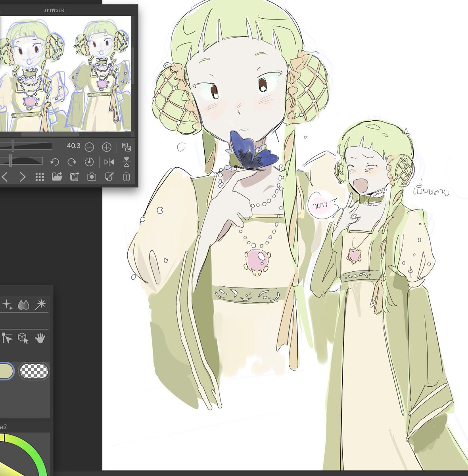The width and height of the screenshot is (468, 476).
Task: Click Sub View reference image preview
Action: tap(65, 74)
